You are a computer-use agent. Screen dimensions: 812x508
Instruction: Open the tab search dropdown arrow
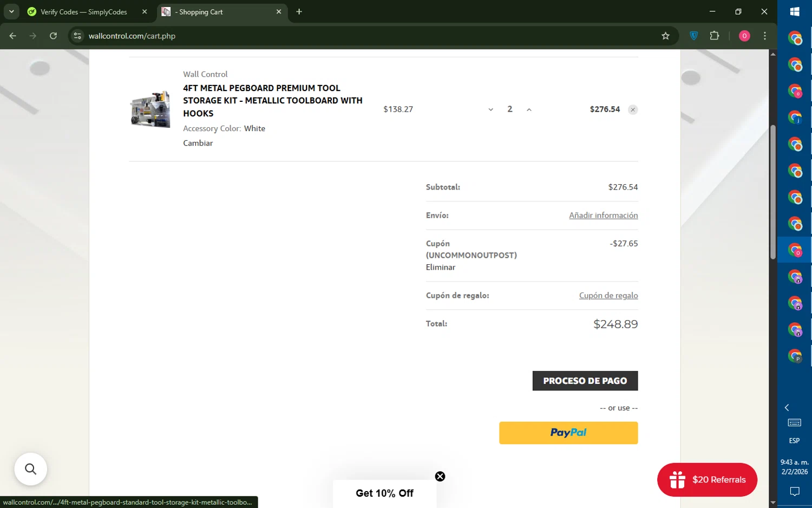coord(11,11)
